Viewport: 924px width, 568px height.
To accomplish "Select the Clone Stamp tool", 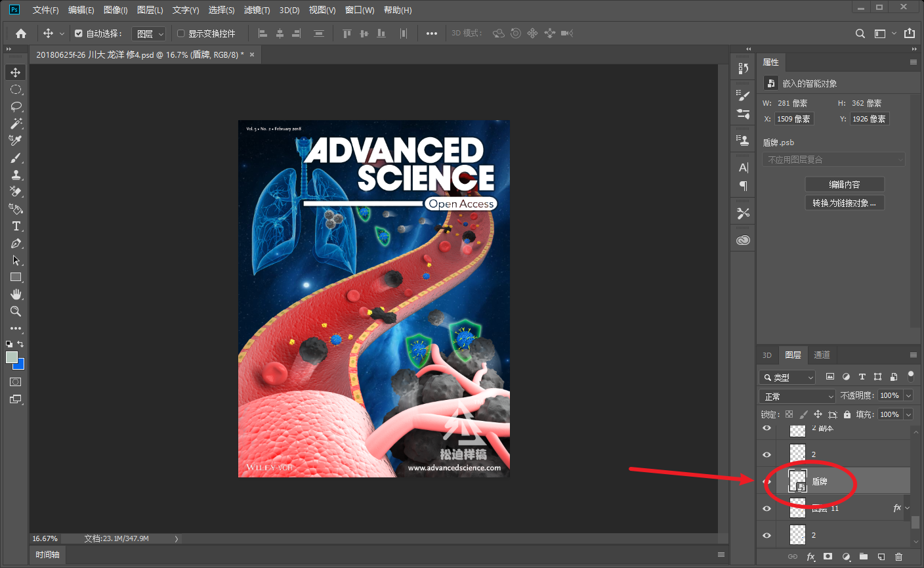I will [16, 175].
